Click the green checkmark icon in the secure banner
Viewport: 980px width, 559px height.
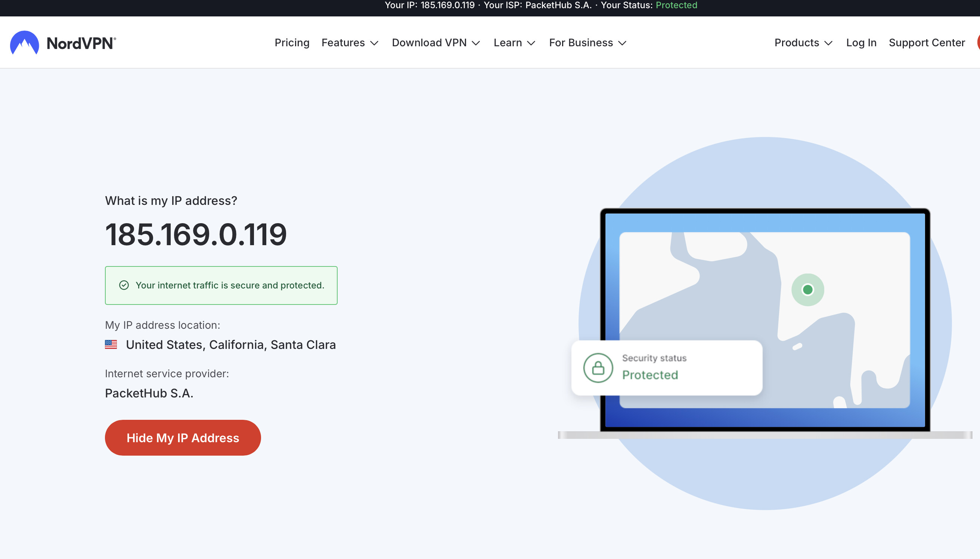click(x=124, y=285)
